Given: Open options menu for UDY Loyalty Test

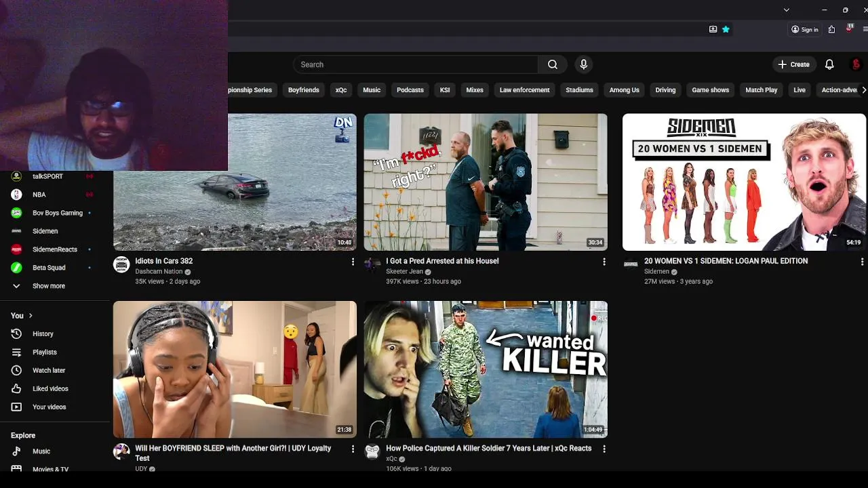Looking at the screenshot, I should [x=353, y=449].
